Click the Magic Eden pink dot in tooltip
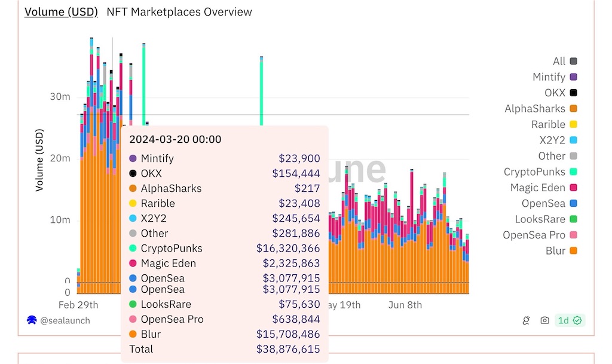 tap(133, 264)
